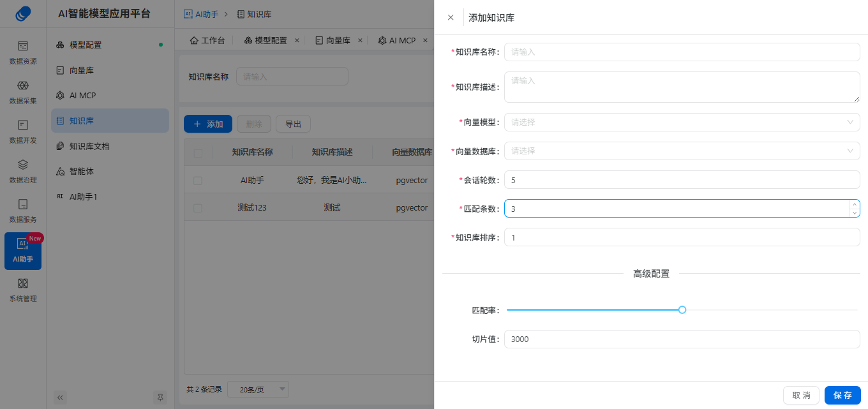Open AI助手1 in the side menu
Image resolution: width=868 pixels, height=409 pixels.
point(110,197)
